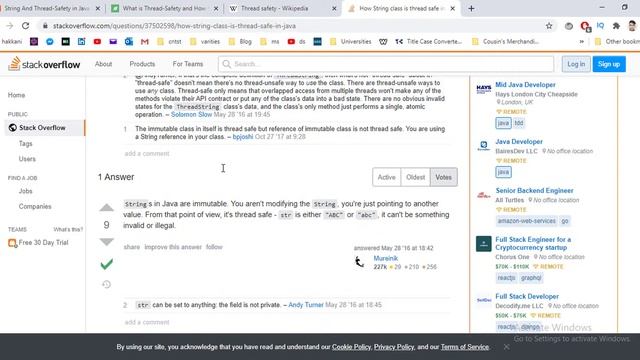Image resolution: width=640 pixels, height=360 pixels.
Task: Open the Products menu item
Action: tap(142, 64)
